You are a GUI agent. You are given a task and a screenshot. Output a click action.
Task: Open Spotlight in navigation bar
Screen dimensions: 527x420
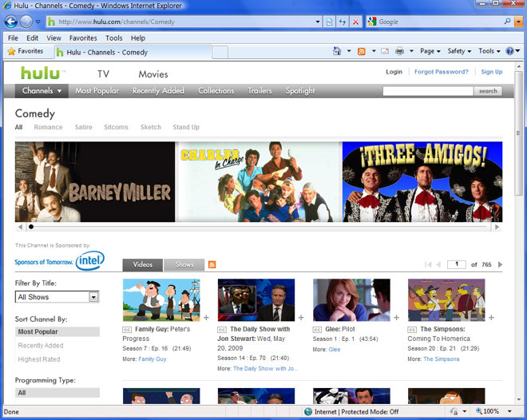[300, 91]
